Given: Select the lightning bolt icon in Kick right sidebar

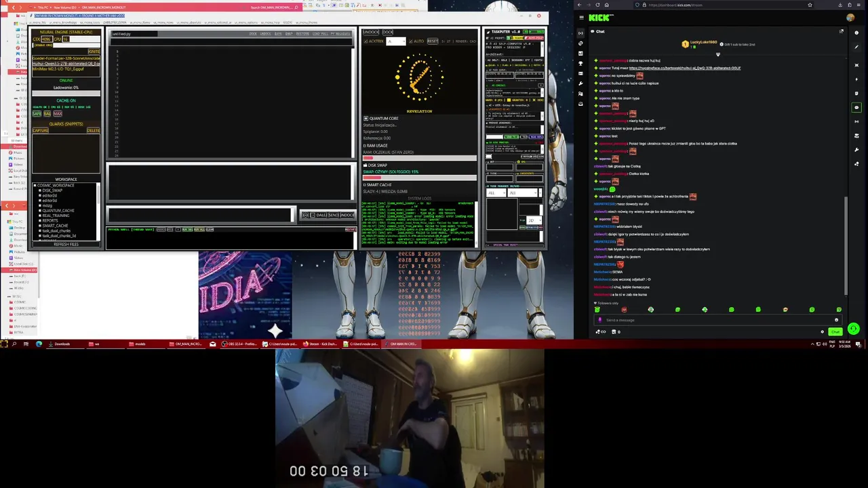Looking at the screenshot, I should click(x=856, y=79).
